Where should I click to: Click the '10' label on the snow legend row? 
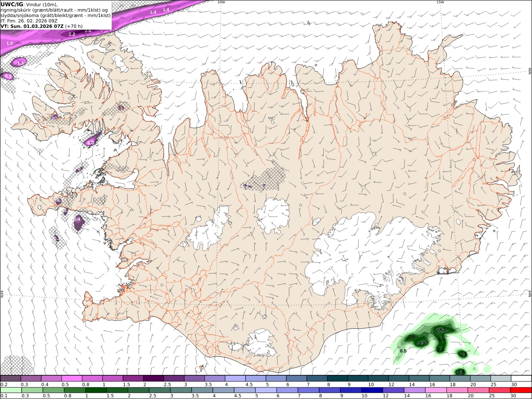click(x=371, y=384)
